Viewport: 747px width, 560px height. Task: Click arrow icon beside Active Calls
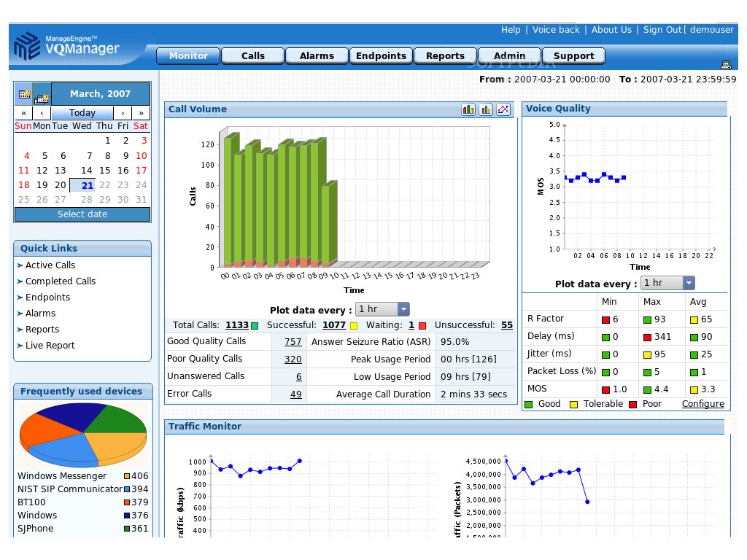pyautogui.click(x=20, y=265)
